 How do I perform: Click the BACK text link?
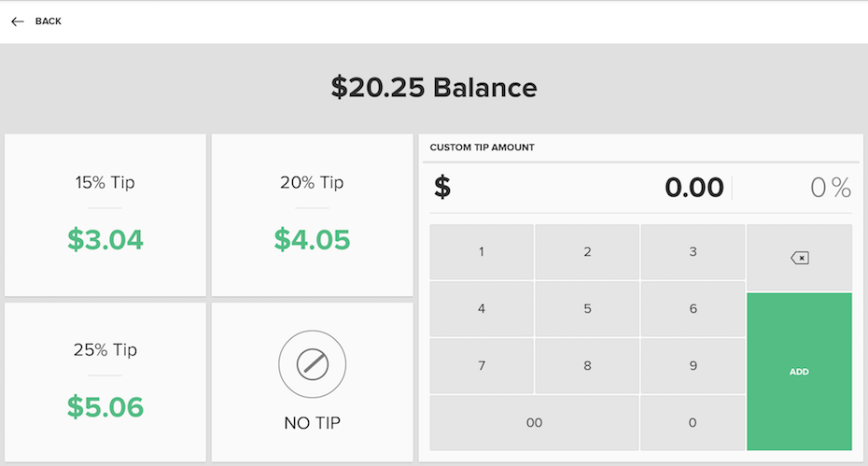pyautogui.click(x=49, y=21)
